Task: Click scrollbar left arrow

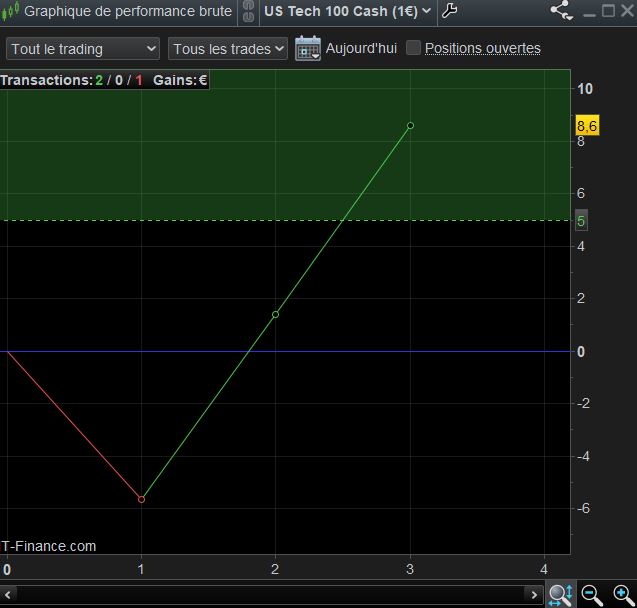Action: coord(8,595)
